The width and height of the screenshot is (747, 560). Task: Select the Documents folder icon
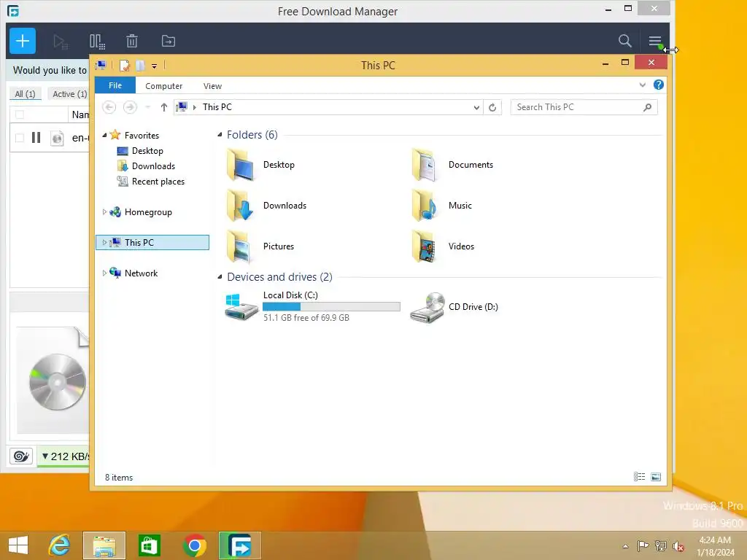point(424,165)
